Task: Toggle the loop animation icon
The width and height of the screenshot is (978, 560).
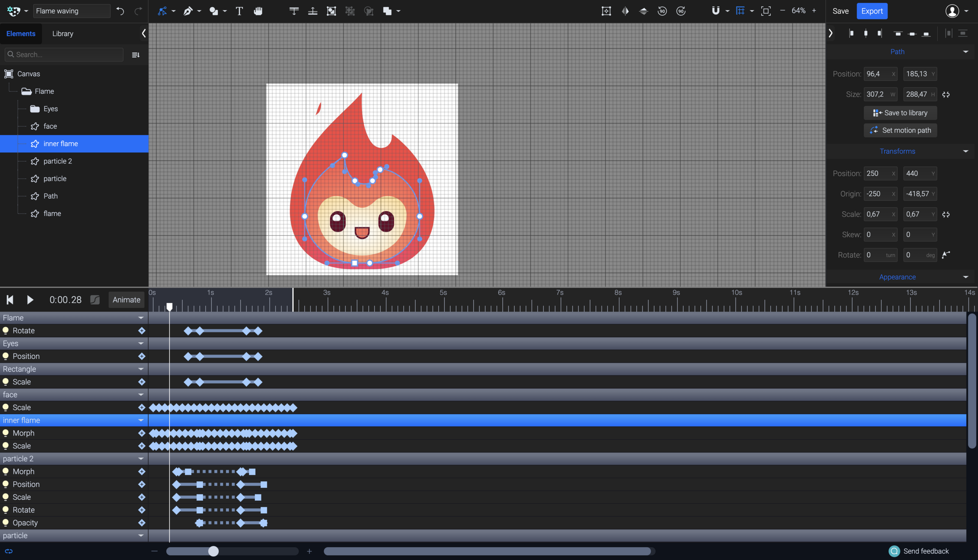Action: (x=9, y=551)
